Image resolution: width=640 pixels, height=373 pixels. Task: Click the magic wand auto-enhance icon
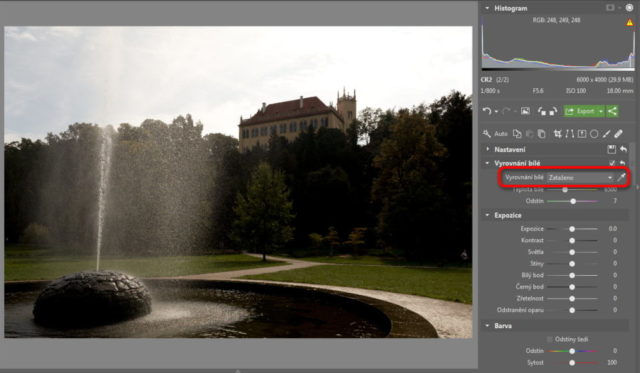pyautogui.click(x=487, y=133)
